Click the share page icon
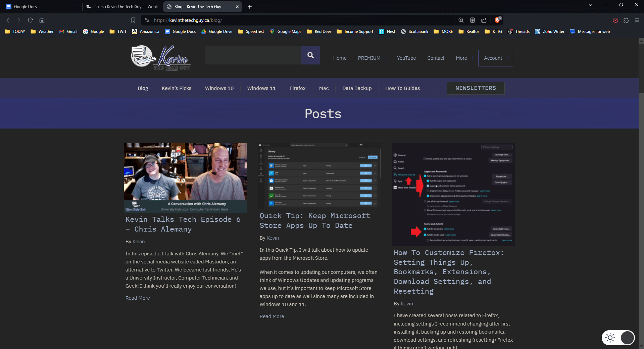 pyautogui.click(x=484, y=20)
